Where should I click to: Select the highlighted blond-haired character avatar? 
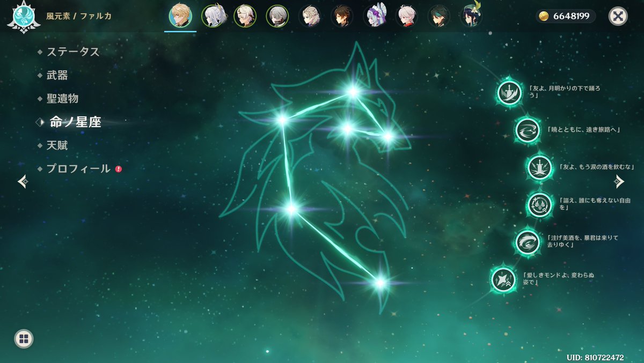(x=180, y=16)
